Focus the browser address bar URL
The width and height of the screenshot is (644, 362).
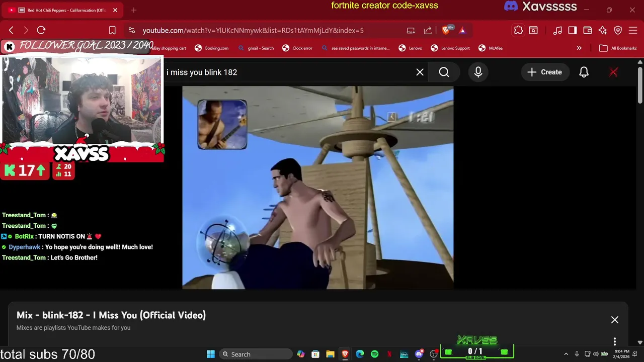[x=253, y=31]
